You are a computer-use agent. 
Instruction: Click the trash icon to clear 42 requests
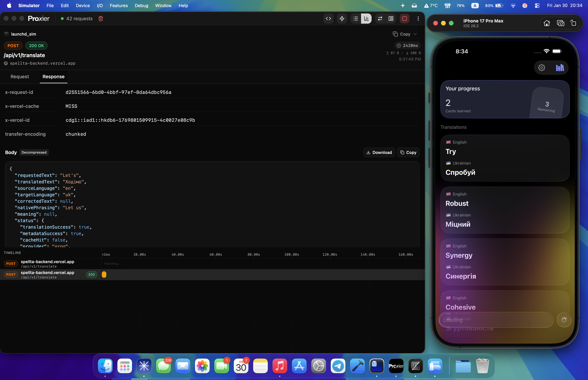coord(101,19)
